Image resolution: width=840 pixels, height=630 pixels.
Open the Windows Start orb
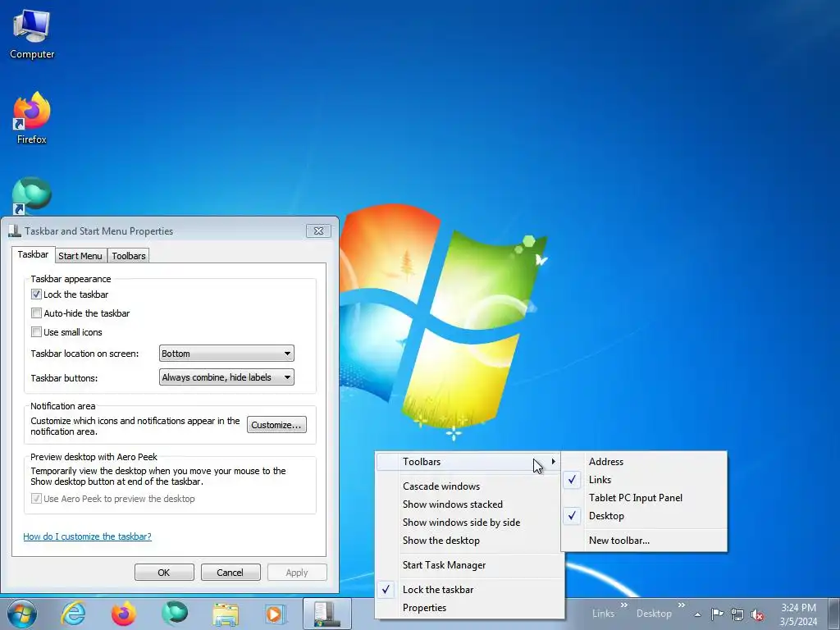[x=22, y=614]
